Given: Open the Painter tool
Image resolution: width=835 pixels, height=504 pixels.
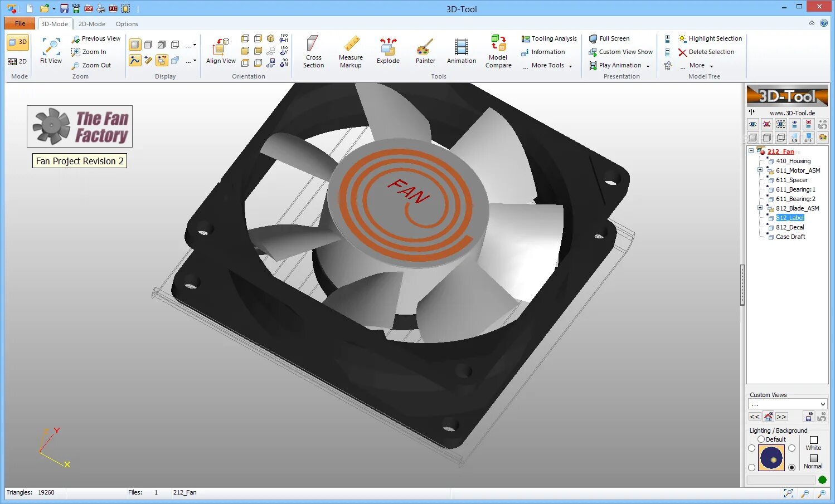Looking at the screenshot, I should [425, 51].
